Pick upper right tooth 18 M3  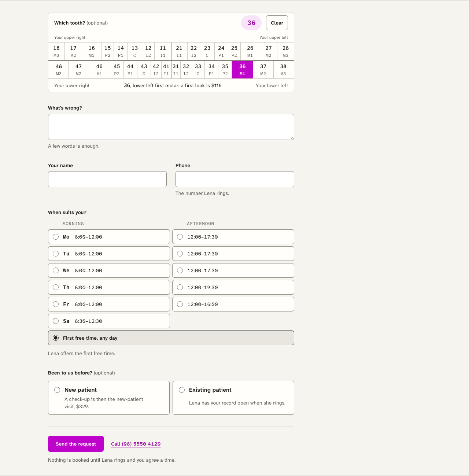click(56, 51)
